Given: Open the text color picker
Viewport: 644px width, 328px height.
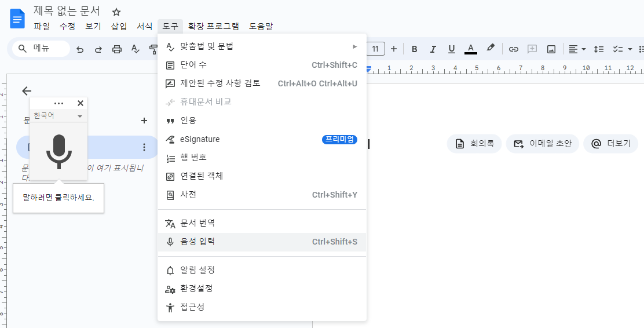Looking at the screenshot, I should tap(471, 49).
